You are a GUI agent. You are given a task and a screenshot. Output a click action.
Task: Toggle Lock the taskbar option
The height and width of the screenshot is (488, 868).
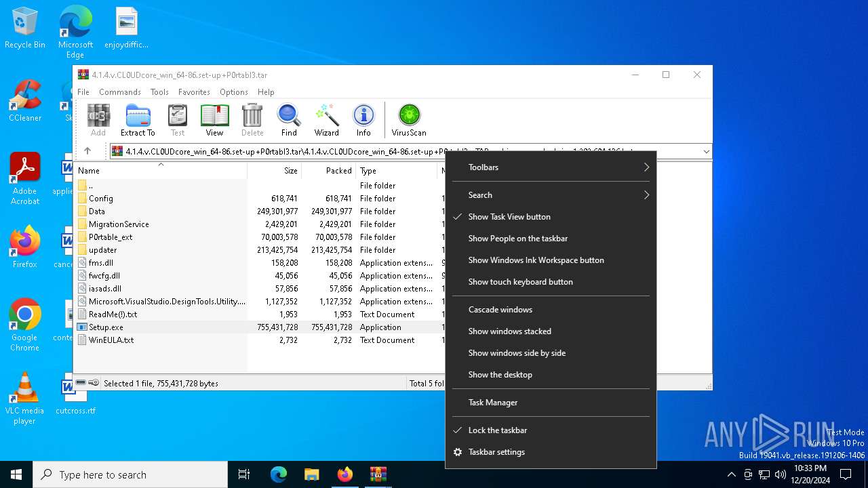551,430
